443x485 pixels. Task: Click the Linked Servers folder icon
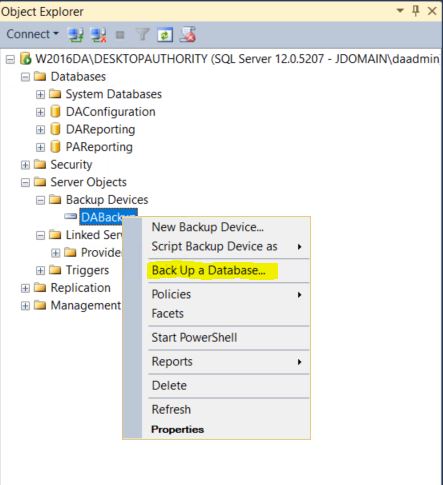pyautogui.click(x=55, y=235)
